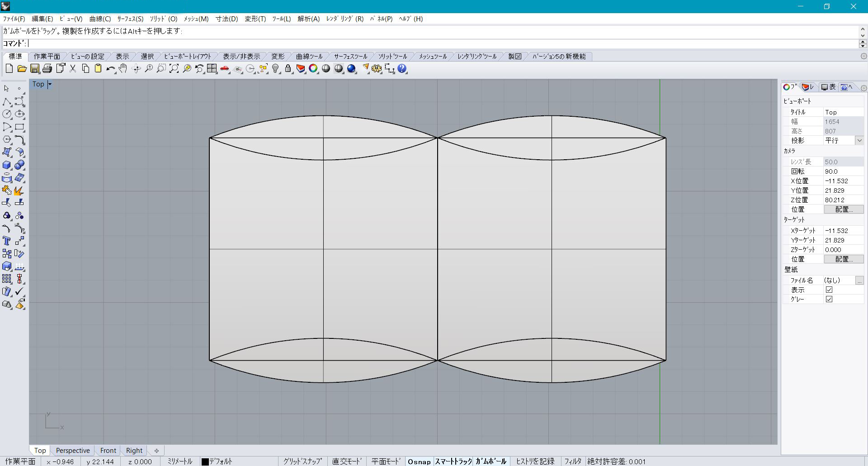
Task: Open the 編集(E) menu
Action: coord(42,19)
